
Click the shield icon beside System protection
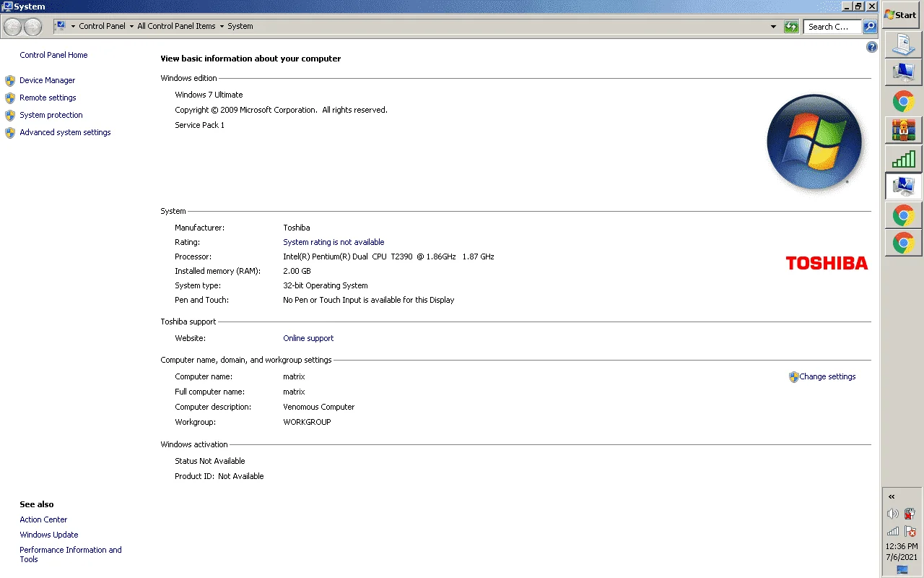tap(10, 116)
